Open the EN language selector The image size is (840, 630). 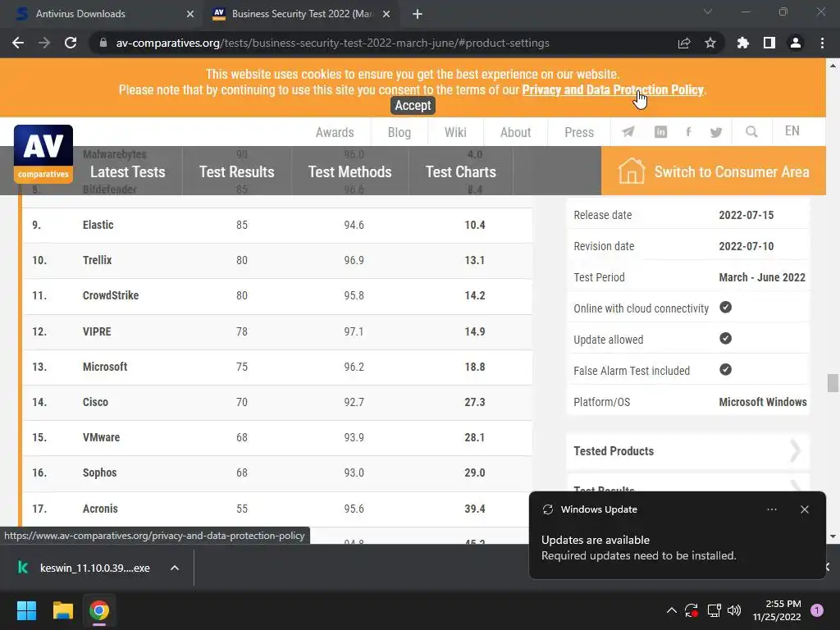click(x=792, y=131)
